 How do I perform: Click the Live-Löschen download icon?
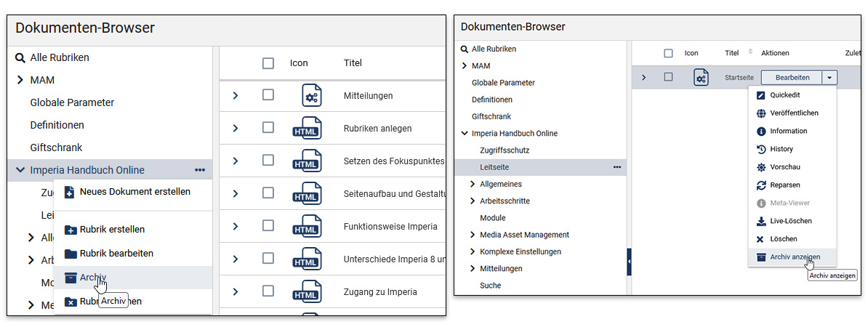(761, 221)
